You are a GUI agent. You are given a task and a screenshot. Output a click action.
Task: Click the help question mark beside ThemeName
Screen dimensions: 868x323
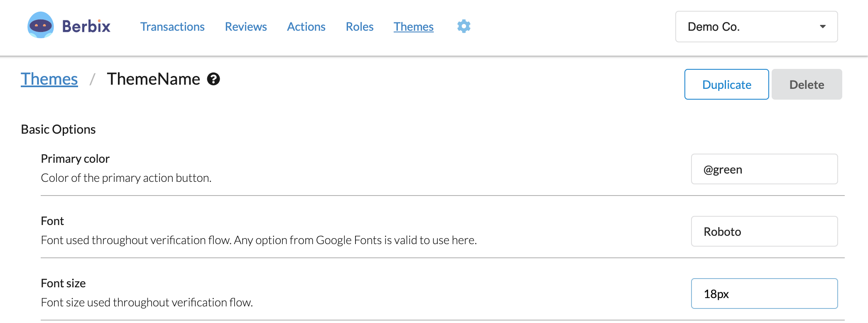click(213, 79)
